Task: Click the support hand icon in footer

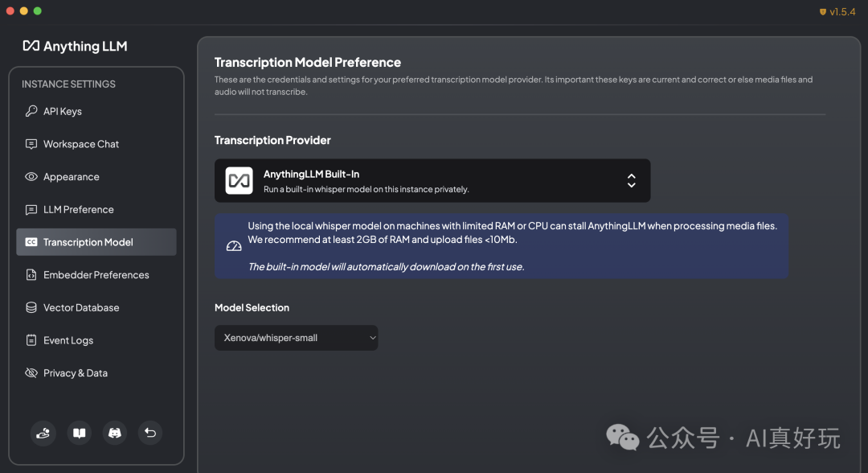Action: click(43, 433)
